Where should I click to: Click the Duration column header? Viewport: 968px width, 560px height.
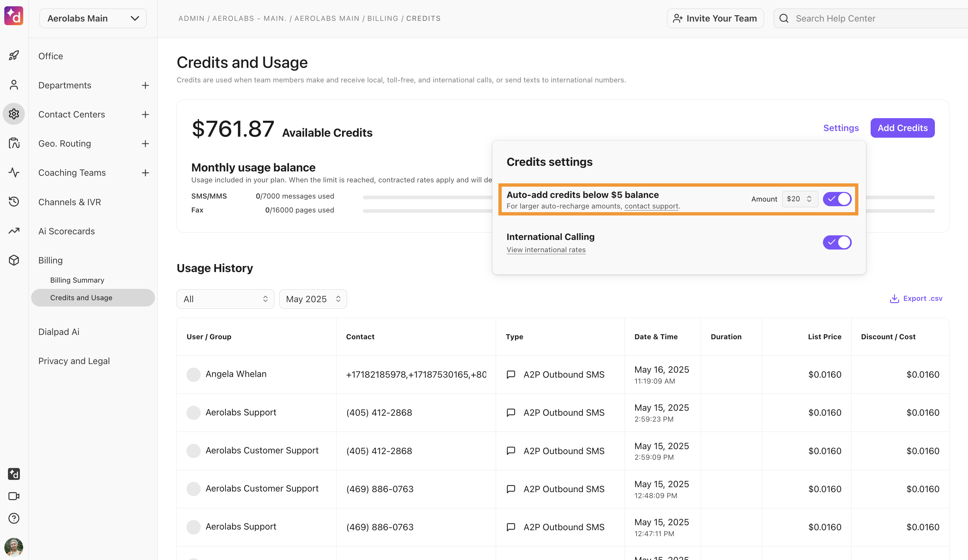[x=726, y=337]
